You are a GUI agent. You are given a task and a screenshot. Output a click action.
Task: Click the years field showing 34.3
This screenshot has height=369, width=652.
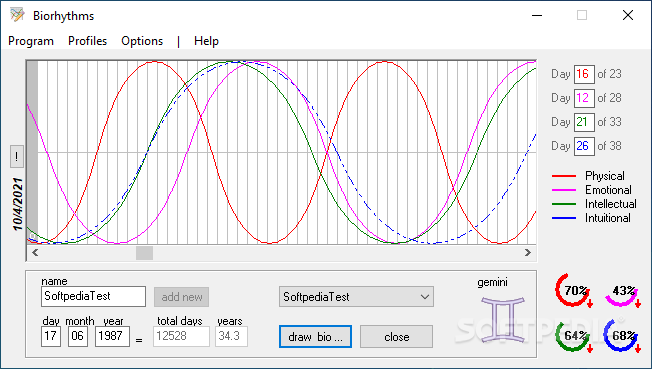pos(232,336)
